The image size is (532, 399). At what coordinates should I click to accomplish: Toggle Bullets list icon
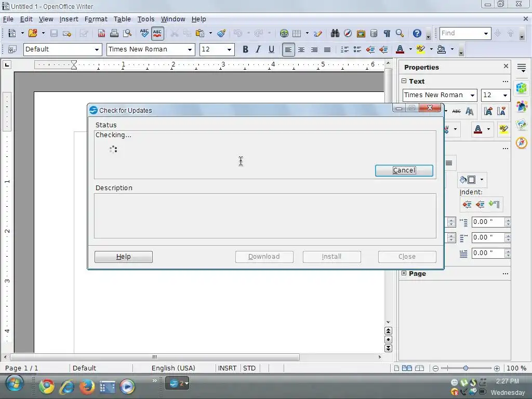pos(357,49)
